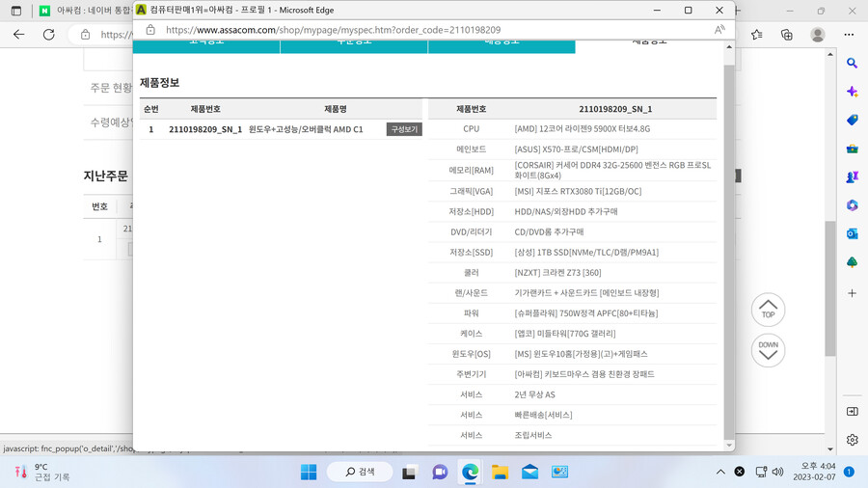Open Microsoft 365 icon in sidebar
The height and width of the screenshot is (488, 868).
[x=852, y=205]
